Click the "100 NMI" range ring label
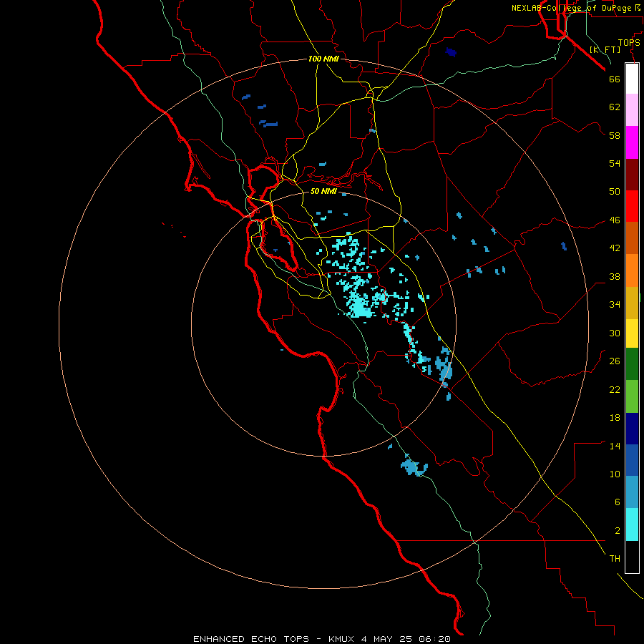 pyautogui.click(x=323, y=59)
